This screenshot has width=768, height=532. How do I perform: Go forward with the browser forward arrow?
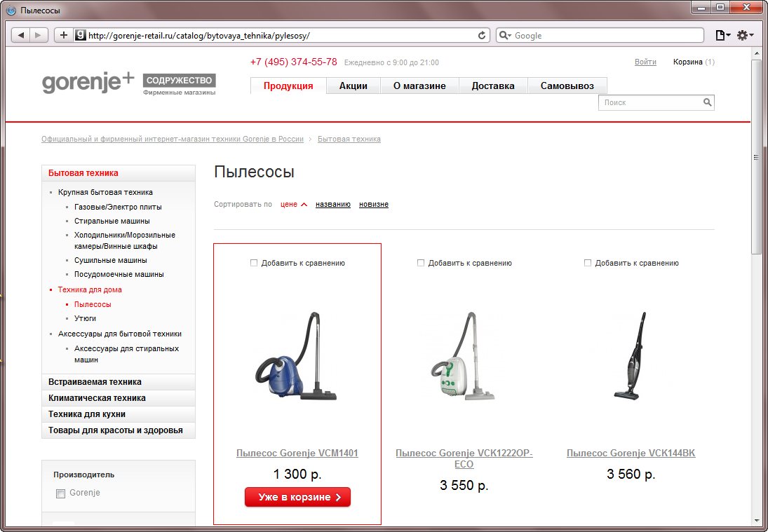(x=38, y=35)
